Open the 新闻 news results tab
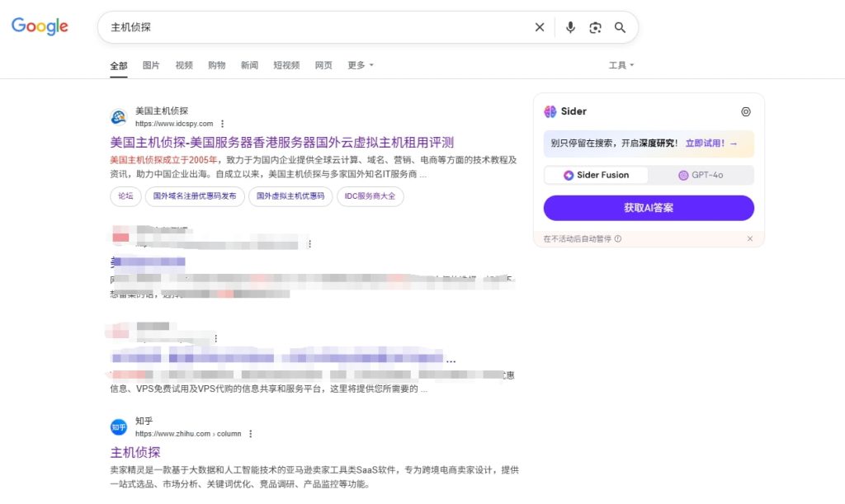Image resolution: width=845 pixels, height=504 pixels. (249, 65)
